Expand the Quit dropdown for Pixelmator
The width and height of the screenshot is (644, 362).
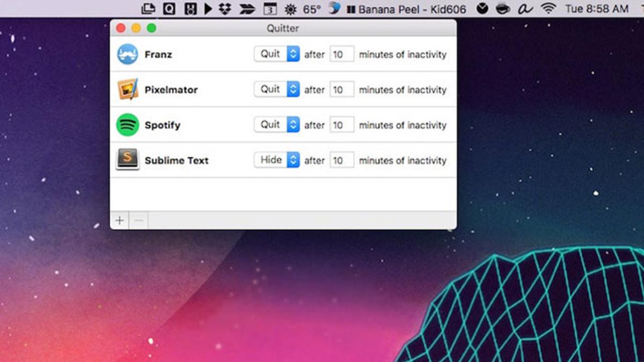point(276,89)
